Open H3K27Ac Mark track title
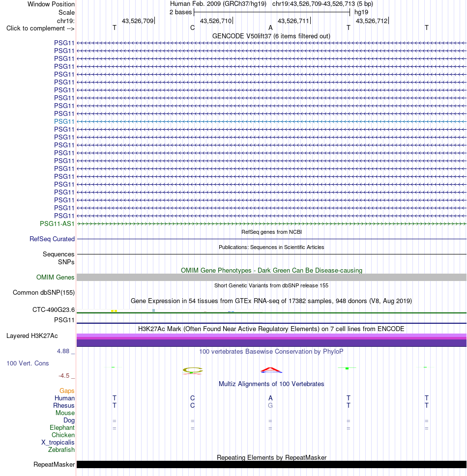The width and height of the screenshot is (467, 476). pos(271,329)
